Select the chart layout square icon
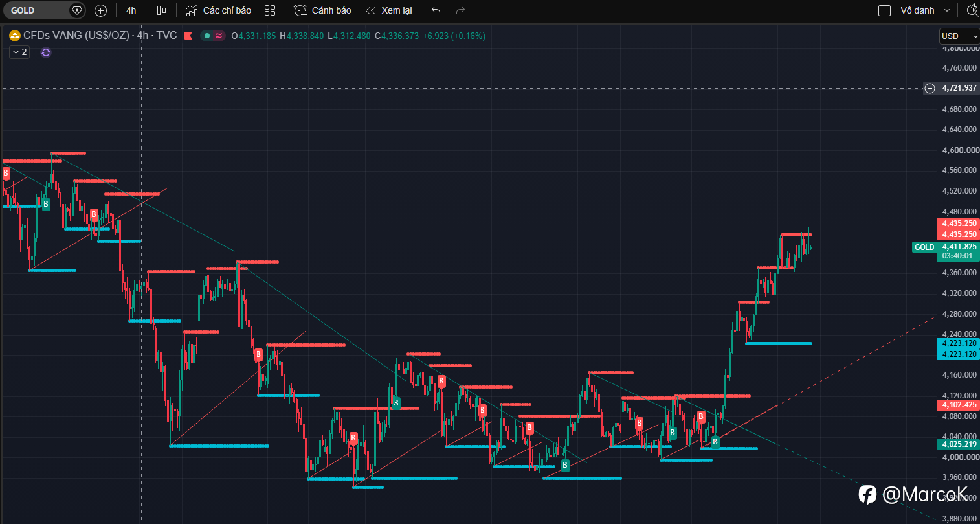980x524 pixels. [x=884, y=10]
